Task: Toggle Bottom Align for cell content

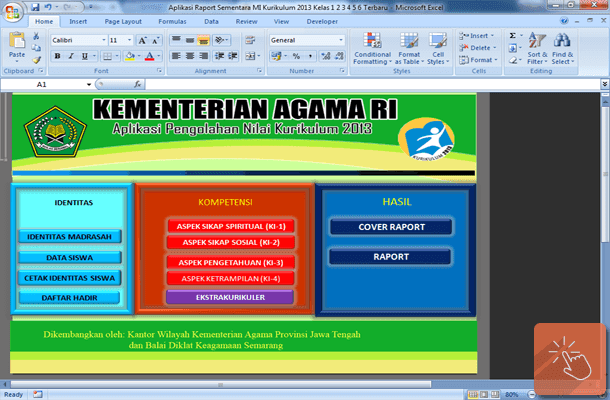Action: click(203, 40)
